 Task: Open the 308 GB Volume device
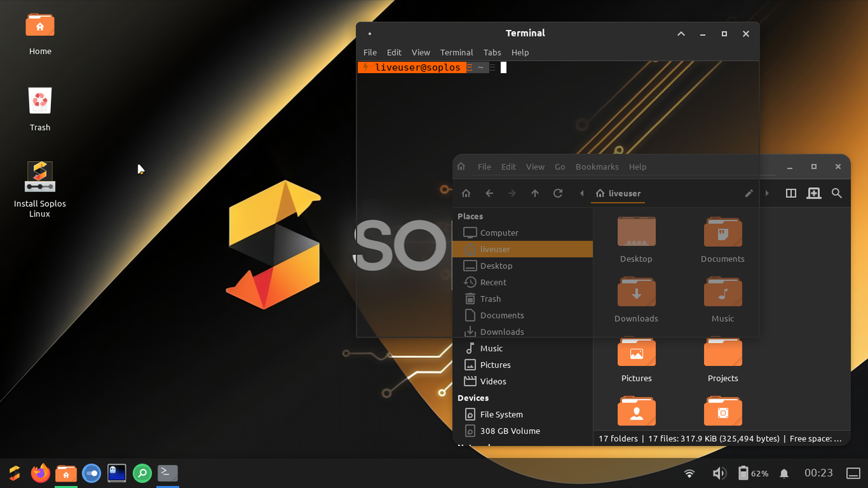(522, 431)
